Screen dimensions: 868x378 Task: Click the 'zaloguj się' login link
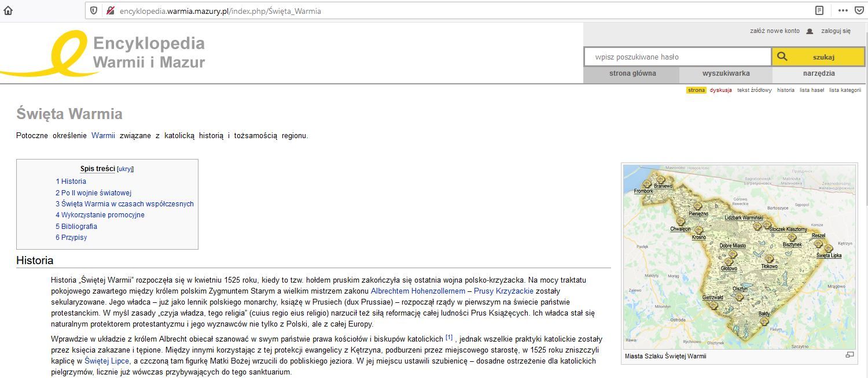point(836,31)
